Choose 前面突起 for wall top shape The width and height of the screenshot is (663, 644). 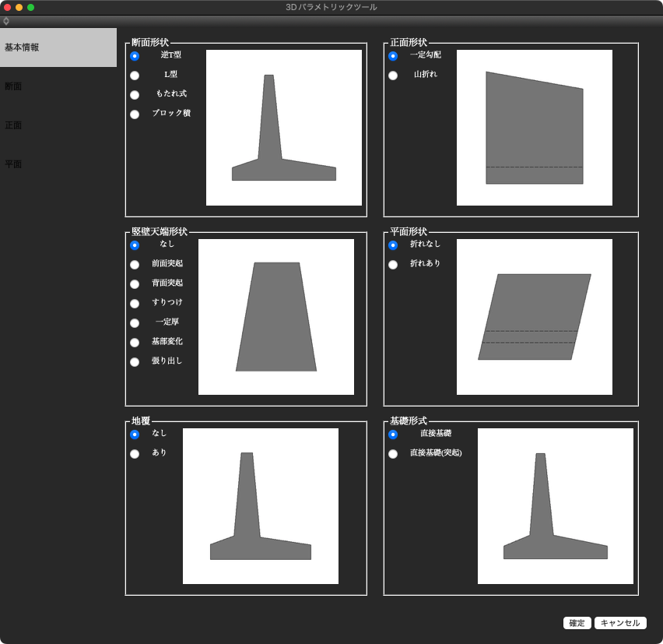135,265
